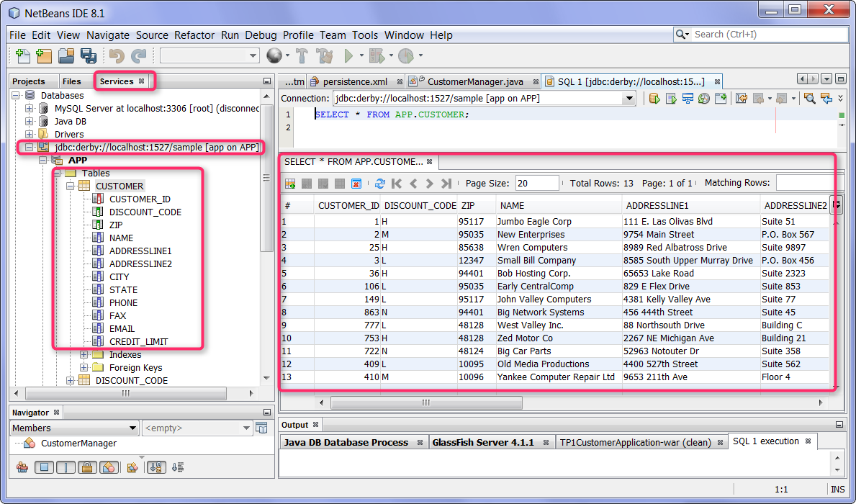The height and width of the screenshot is (504, 856).
Task: Switch to the Files tab
Action: (x=71, y=81)
